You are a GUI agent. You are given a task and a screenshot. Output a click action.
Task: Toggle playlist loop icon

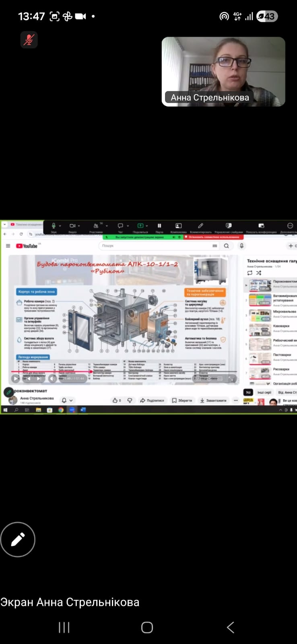click(250, 273)
